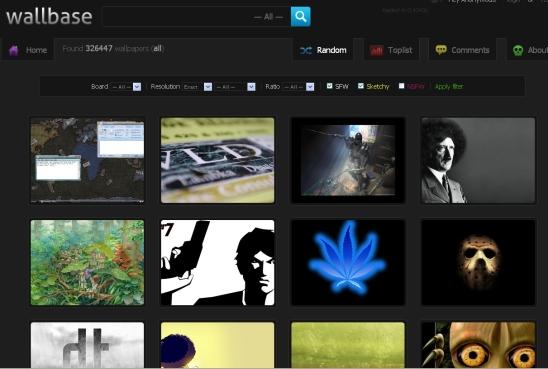Screen dimensions: 548x369
Task: Open the black-and-white gun silhouette thumbnail
Action: click(217, 262)
